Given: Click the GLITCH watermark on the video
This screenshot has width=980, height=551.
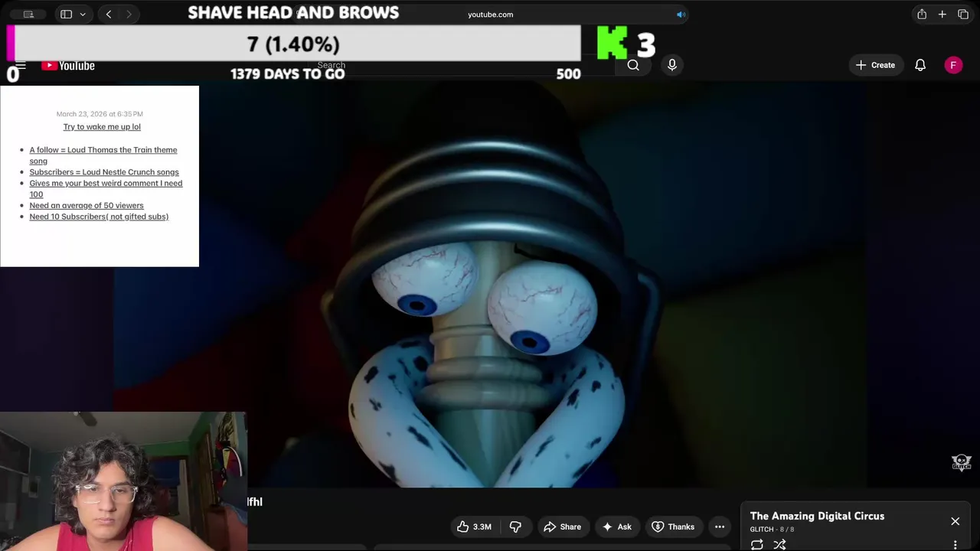Looking at the screenshot, I should pyautogui.click(x=961, y=462).
